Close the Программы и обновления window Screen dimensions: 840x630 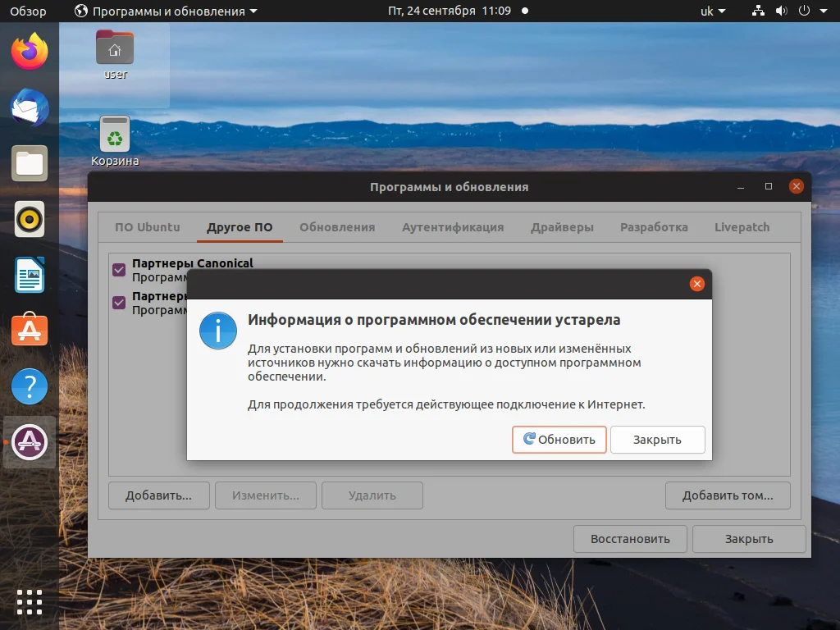(797, 186)
